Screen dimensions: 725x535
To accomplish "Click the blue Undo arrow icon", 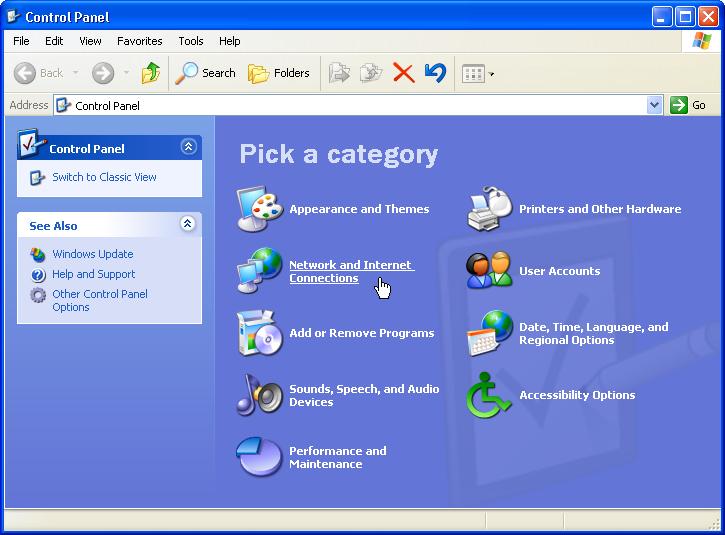I will 436,73.
